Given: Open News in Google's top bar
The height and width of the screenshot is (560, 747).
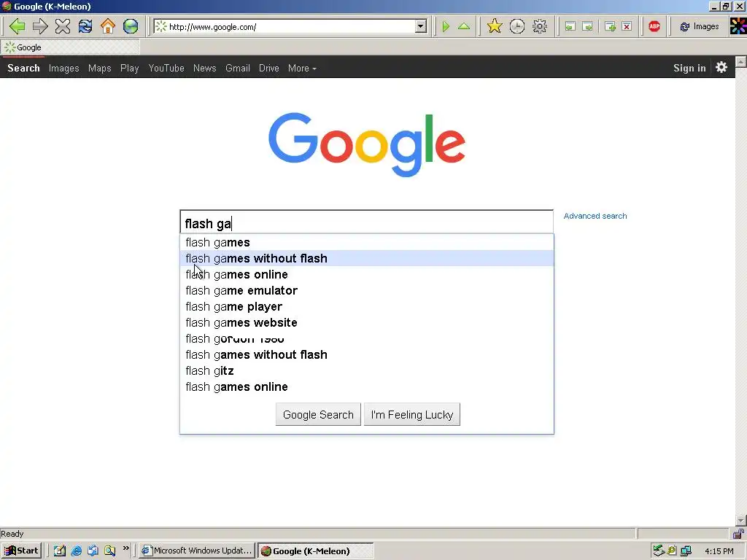Looking at the screenshot, I should (205, 68).
